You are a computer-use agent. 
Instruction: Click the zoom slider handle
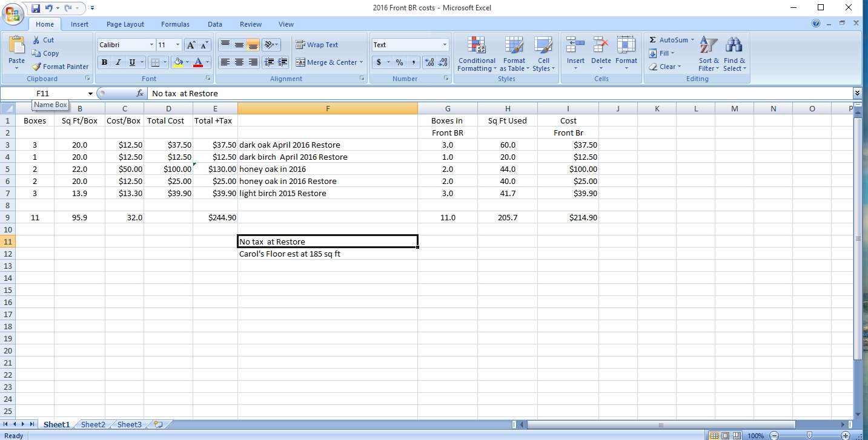(x=810, y=436)
